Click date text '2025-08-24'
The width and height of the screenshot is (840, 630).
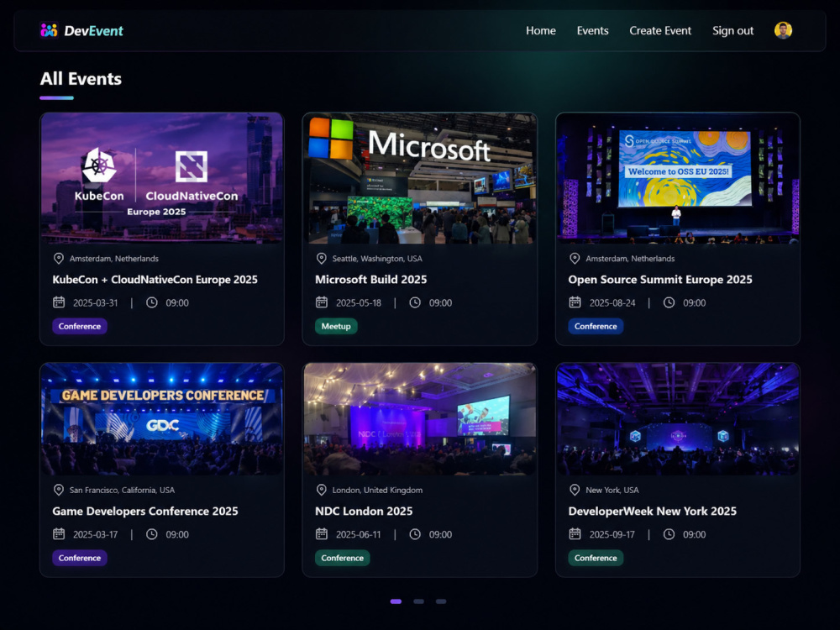612,302
